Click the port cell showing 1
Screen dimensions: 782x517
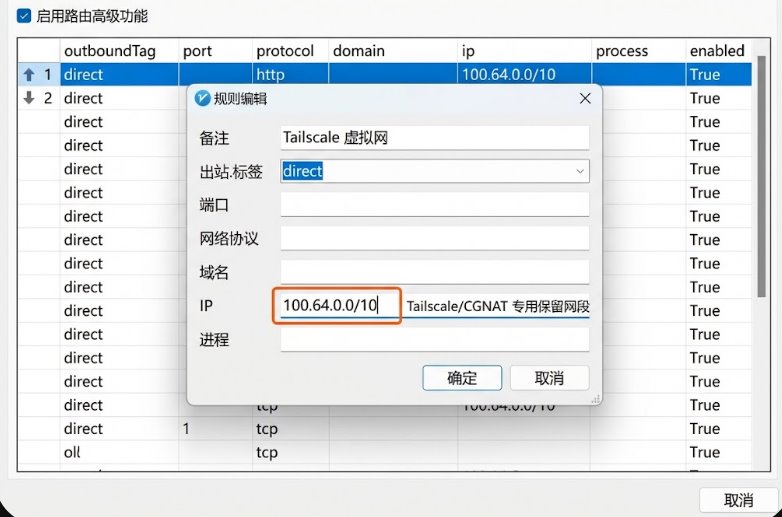tap(215, 429)
